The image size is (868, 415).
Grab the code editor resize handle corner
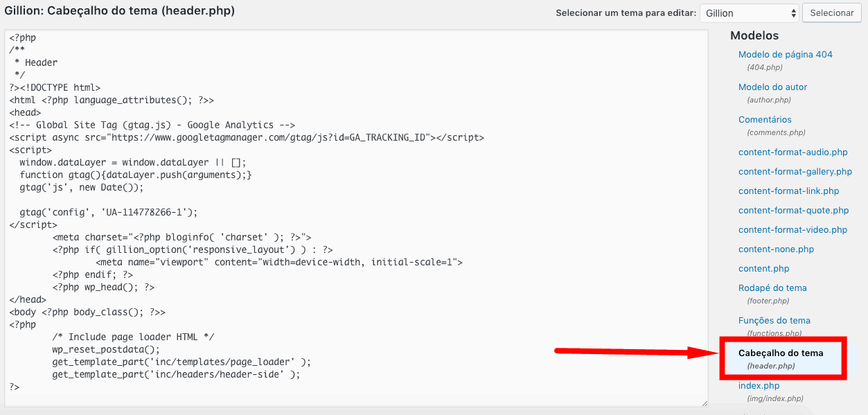pos(704,403)
